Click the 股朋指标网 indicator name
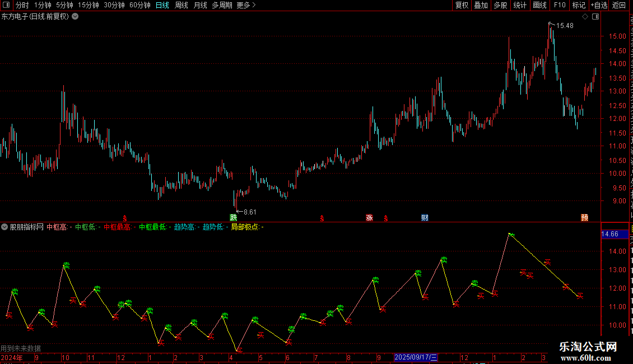633x364 pixels. click(x=27, y=227)
